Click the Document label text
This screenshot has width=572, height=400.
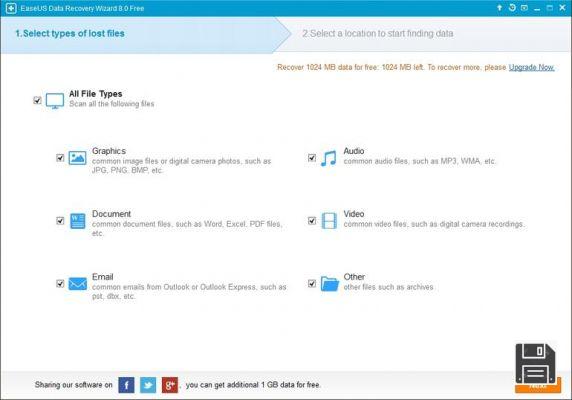point(111,214)
